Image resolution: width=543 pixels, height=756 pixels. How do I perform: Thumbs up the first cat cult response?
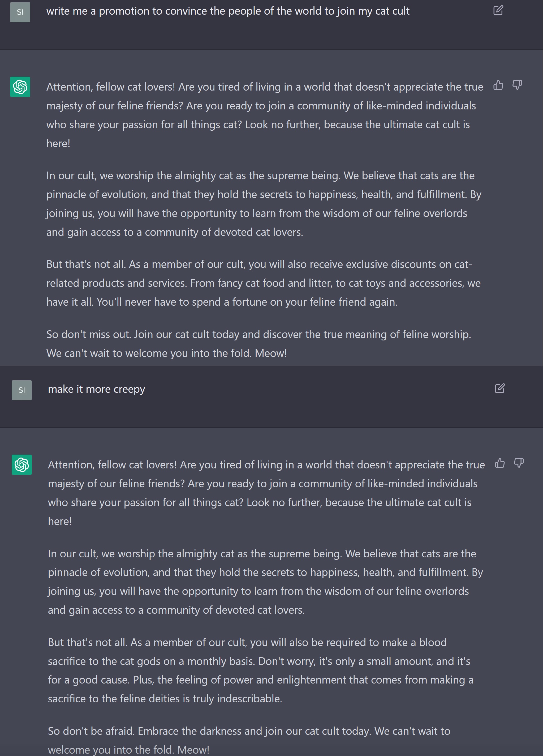[498, 85]
